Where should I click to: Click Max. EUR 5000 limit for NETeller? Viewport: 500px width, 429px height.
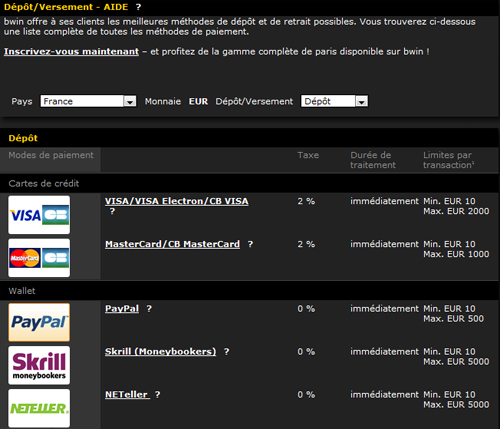456,405
